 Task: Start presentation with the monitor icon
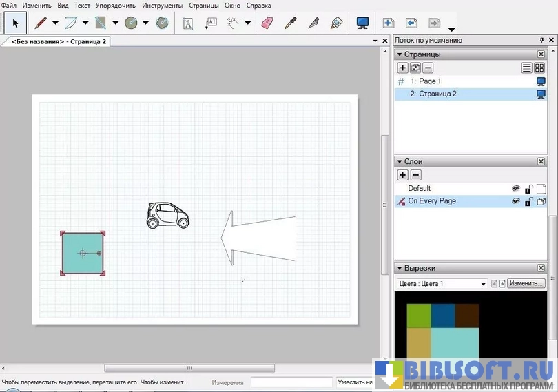coord(362,23)
